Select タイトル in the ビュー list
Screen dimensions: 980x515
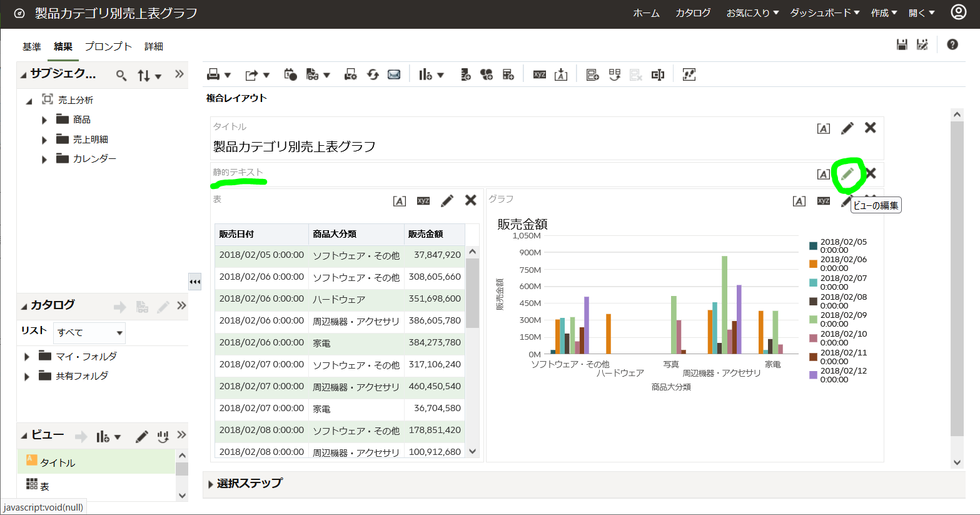click(96, 462)
